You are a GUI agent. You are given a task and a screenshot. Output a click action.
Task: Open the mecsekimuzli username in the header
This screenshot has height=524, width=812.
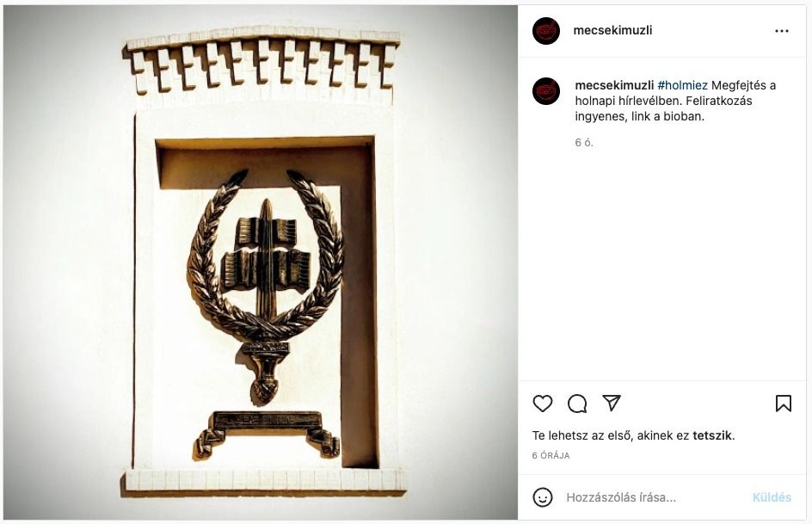(612, 30)
